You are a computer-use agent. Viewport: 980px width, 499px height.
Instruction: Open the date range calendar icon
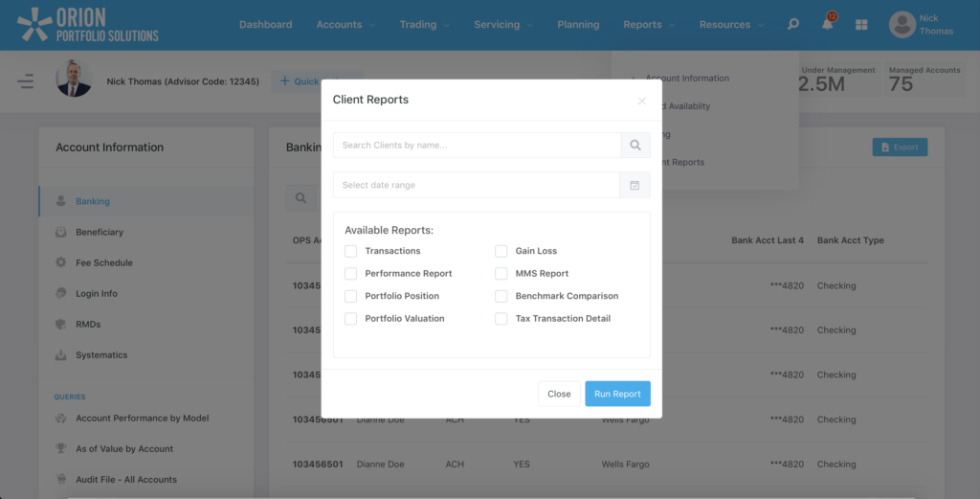[x=635, y=185]
